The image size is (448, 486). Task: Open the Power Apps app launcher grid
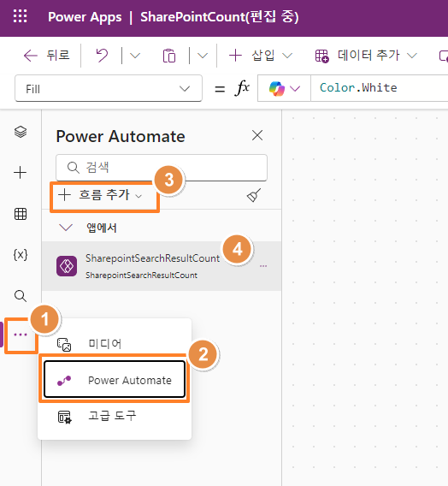pyautogui.click(x=21, y=16)
